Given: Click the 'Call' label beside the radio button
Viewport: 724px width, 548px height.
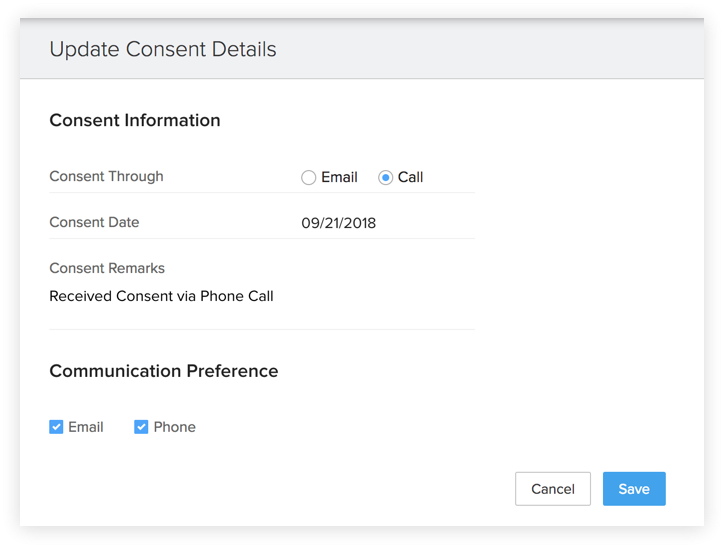Looking at the screenshot, I should (411, 177).
